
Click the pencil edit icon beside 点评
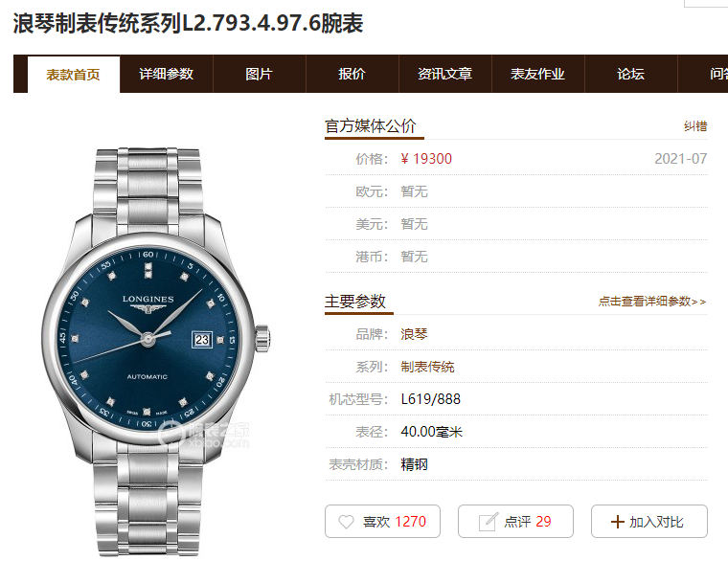tap(488, 522)
